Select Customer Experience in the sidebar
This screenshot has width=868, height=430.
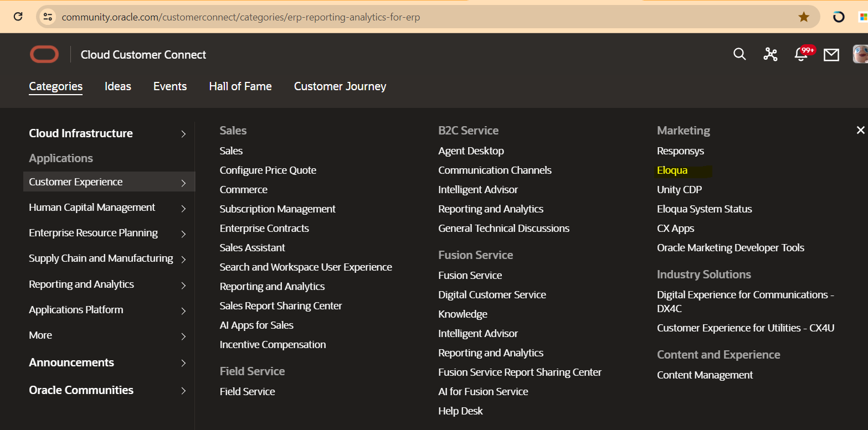(109, 182)
